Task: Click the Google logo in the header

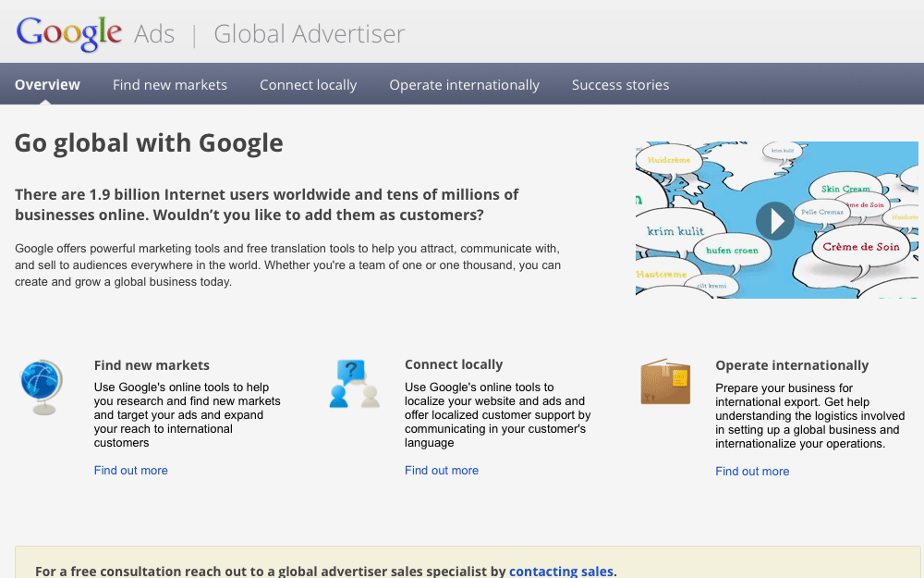Action: pyautogui.click(x=67, y=31)
